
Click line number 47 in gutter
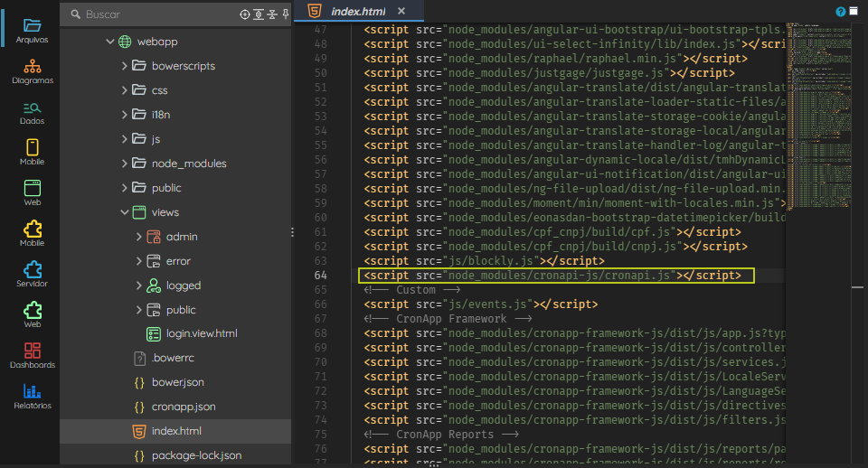(320, 30)
